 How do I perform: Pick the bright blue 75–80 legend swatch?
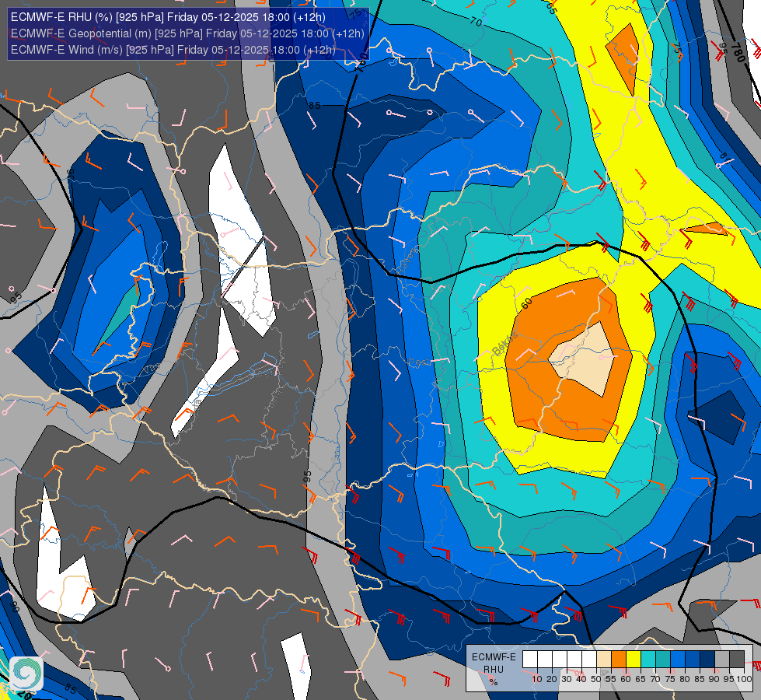tap(678, 660)
